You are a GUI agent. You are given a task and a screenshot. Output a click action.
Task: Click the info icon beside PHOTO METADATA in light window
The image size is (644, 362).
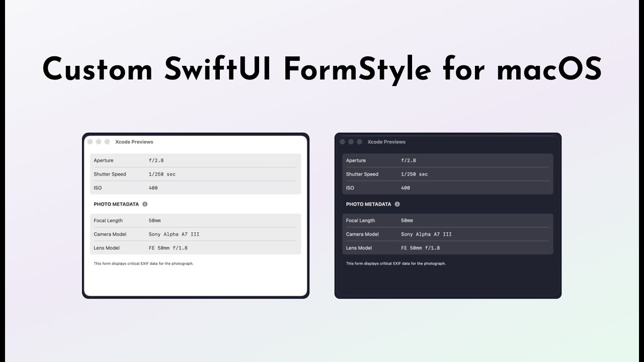pyautogui.click(x=145, y=204)
